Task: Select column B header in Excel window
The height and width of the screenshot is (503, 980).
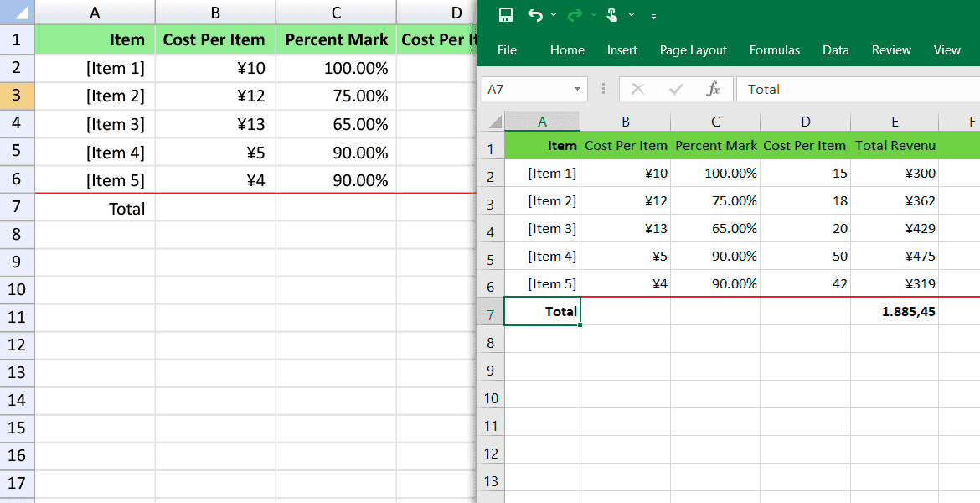Action: click(626, 122)
